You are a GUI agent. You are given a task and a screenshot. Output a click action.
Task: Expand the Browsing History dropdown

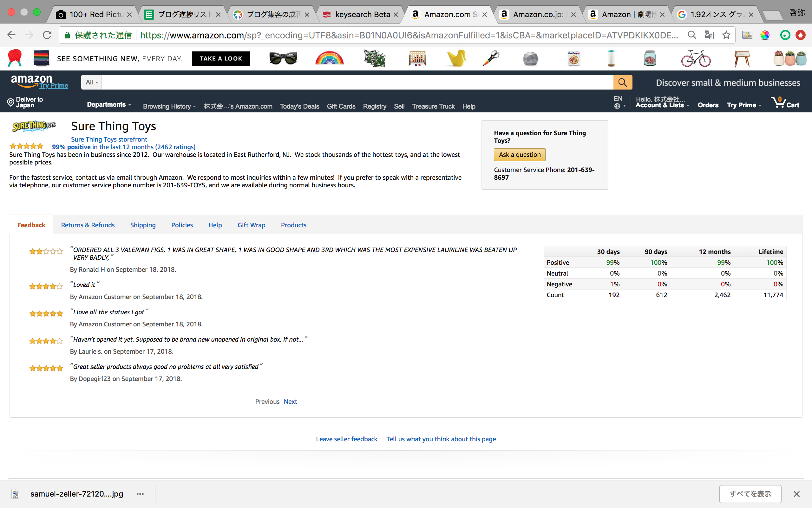169,106
